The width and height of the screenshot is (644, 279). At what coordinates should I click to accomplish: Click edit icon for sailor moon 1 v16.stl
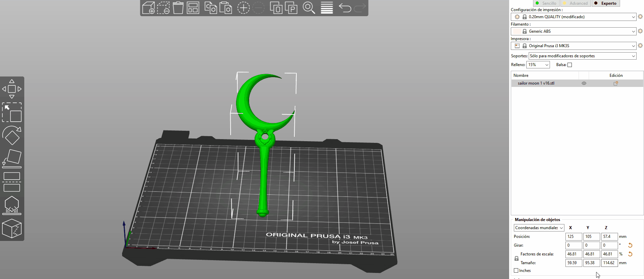click(x=616, y=83)
